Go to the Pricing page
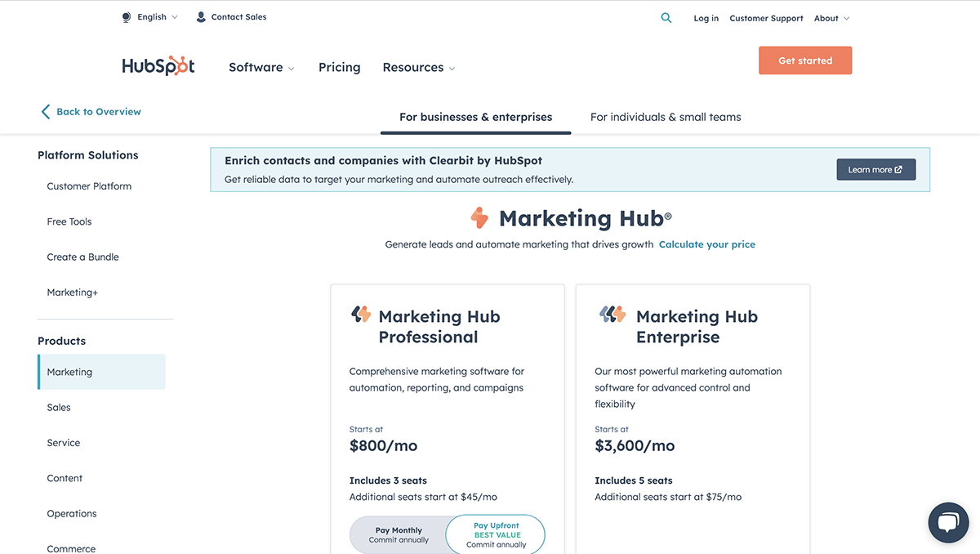Image resolution: width=980 pixels, height=554 pixels. point(339,68)
